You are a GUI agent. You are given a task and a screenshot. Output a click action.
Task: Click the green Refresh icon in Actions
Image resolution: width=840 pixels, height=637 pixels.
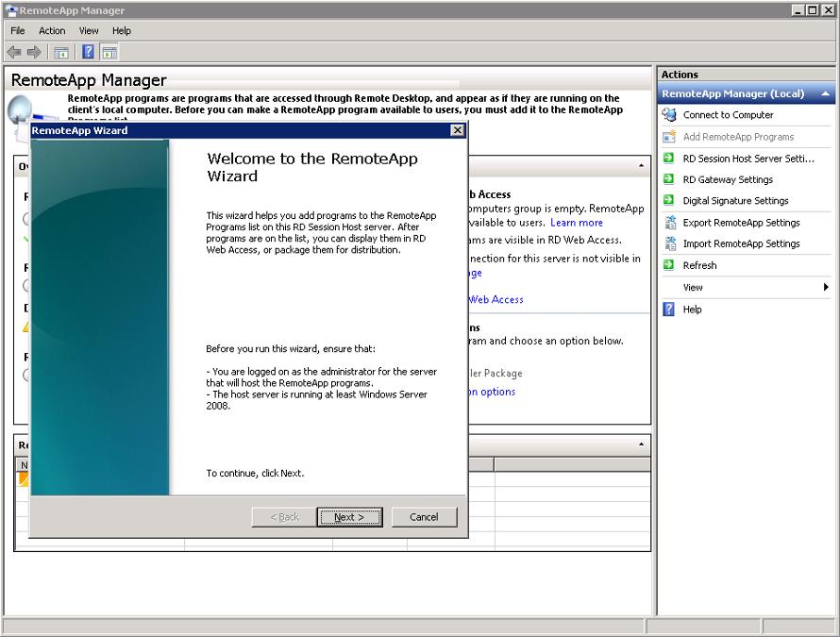[669, 266]
